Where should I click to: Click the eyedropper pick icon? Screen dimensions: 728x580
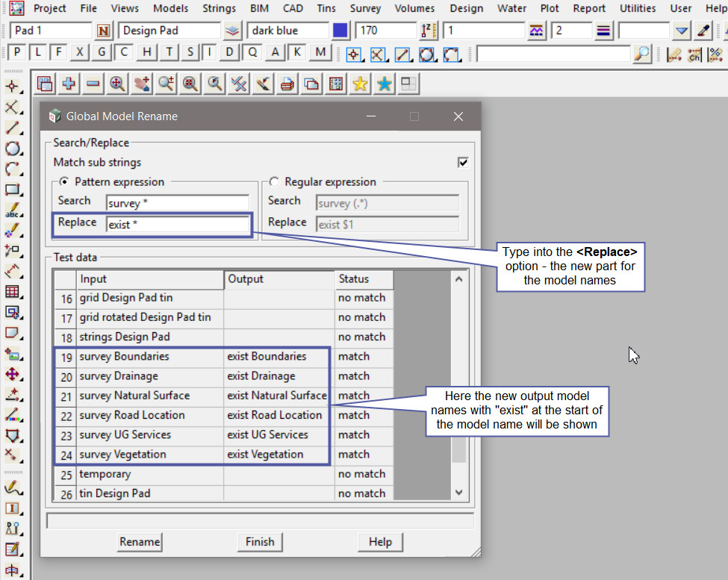(x=703, y=31)
